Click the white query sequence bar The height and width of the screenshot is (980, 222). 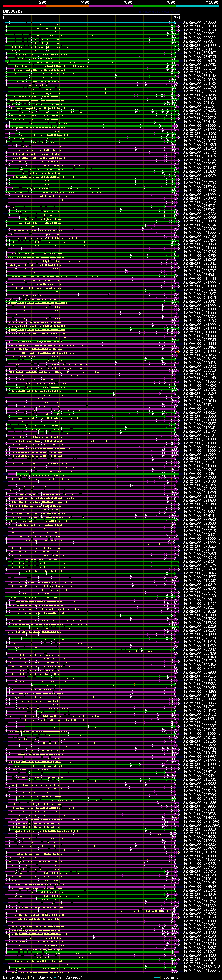click(x=92, y=15)
